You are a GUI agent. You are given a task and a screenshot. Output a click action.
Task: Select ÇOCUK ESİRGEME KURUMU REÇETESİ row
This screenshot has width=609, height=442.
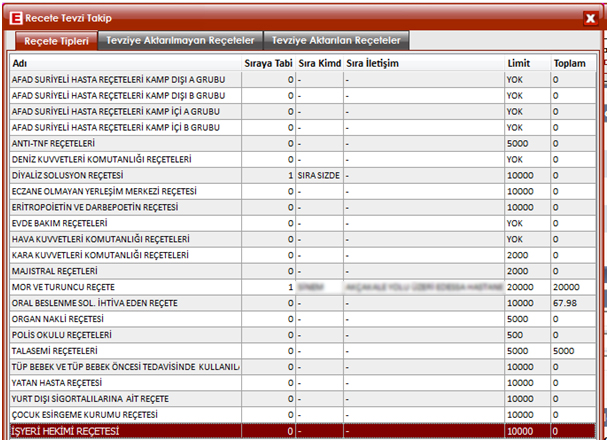tap(303, 414)
